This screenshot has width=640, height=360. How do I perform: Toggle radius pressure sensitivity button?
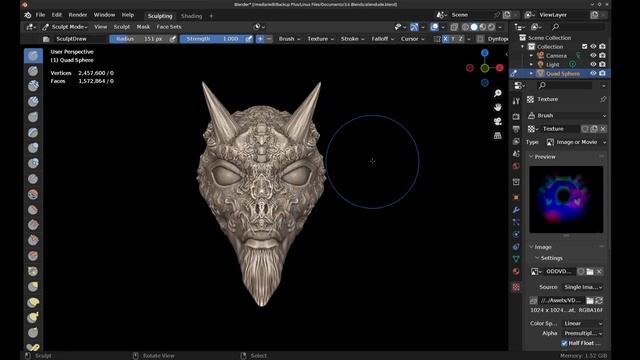click(173, 39)
